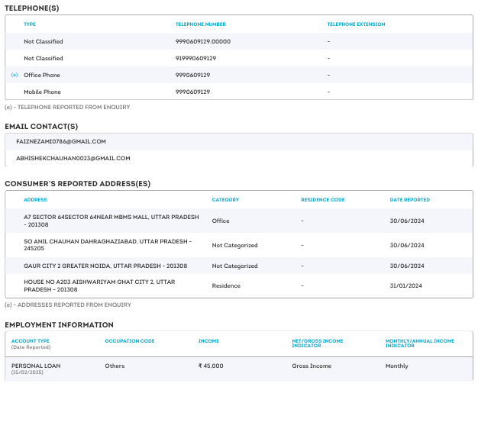Select the House No A203 Aishwariyam address
478x448 pixels.
(x=99, y=285)
